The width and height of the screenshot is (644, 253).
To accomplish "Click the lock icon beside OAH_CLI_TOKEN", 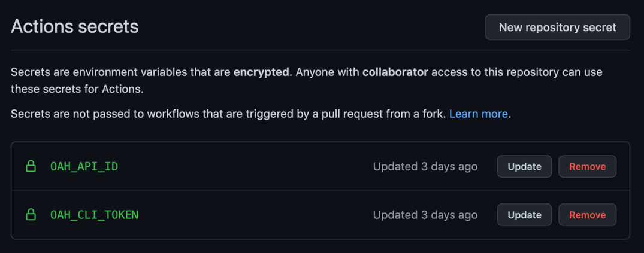I will click(x=31, y=215).
